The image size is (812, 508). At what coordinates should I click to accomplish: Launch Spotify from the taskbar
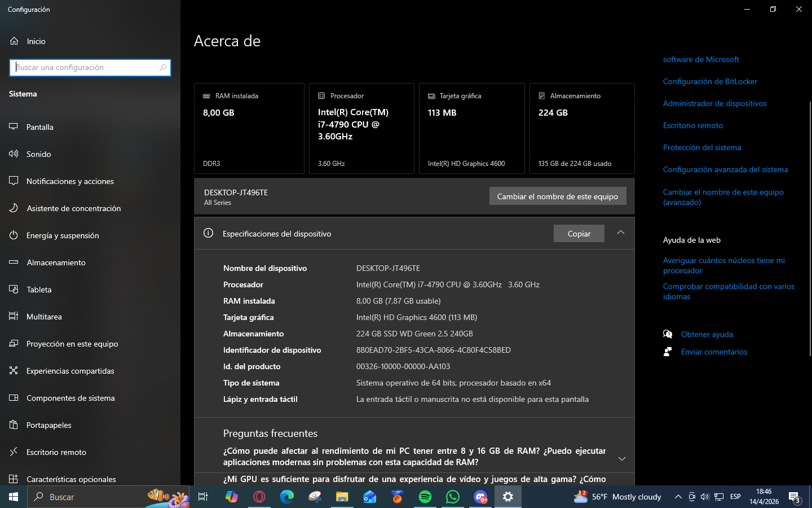coord(425,497)
